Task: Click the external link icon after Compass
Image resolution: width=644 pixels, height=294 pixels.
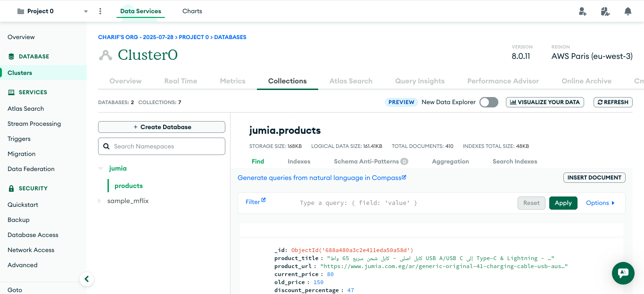Action: click(x=404, y=177)
